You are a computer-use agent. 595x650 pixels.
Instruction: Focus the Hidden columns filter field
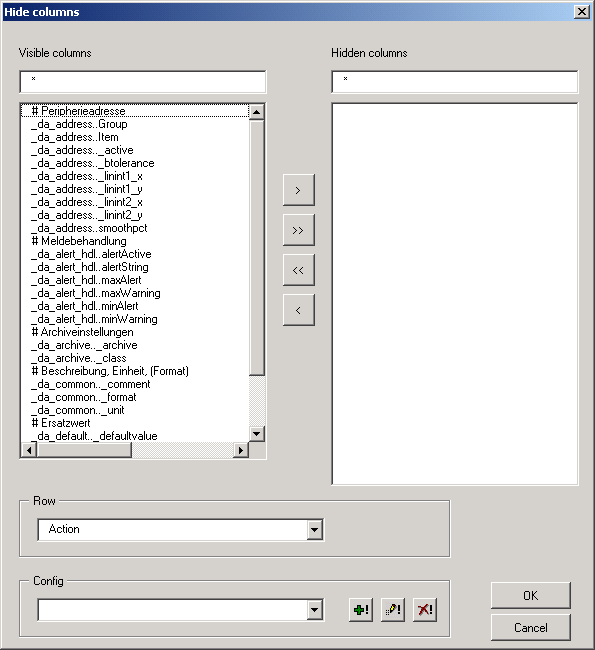click(x=455, y=82)
